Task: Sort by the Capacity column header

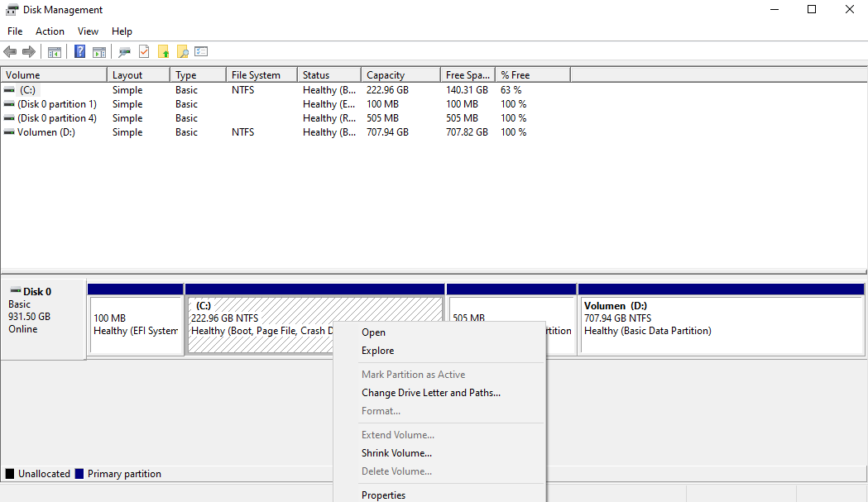Action: click(400, 74)
